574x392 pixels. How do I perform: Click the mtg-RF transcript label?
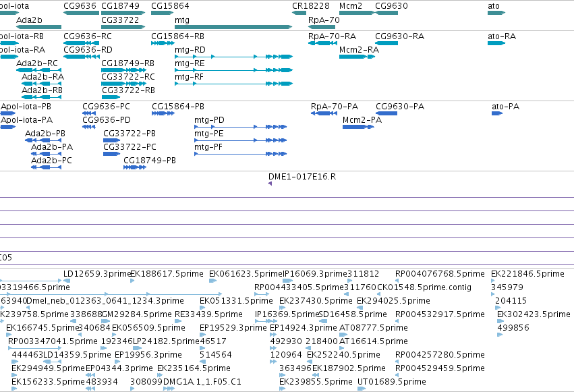coord(189,77)
